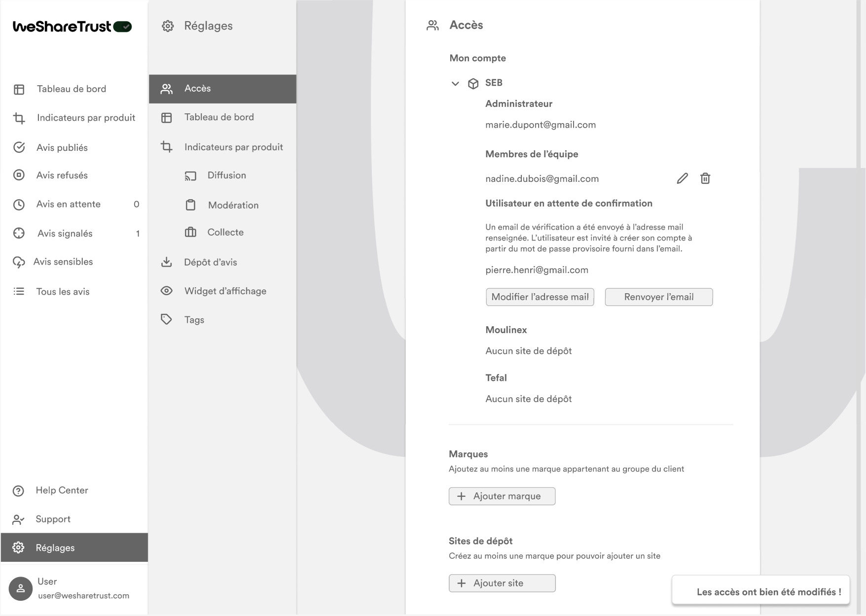Go to Modération settings
Image resolution: width=866 pixels, height=616 pixels.
coord(233,205)
